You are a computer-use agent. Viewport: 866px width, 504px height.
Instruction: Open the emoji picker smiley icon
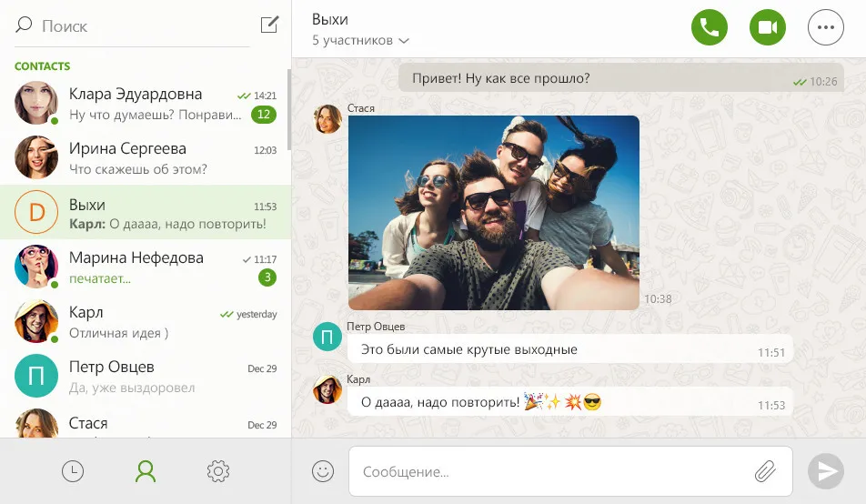pos(323,471)
